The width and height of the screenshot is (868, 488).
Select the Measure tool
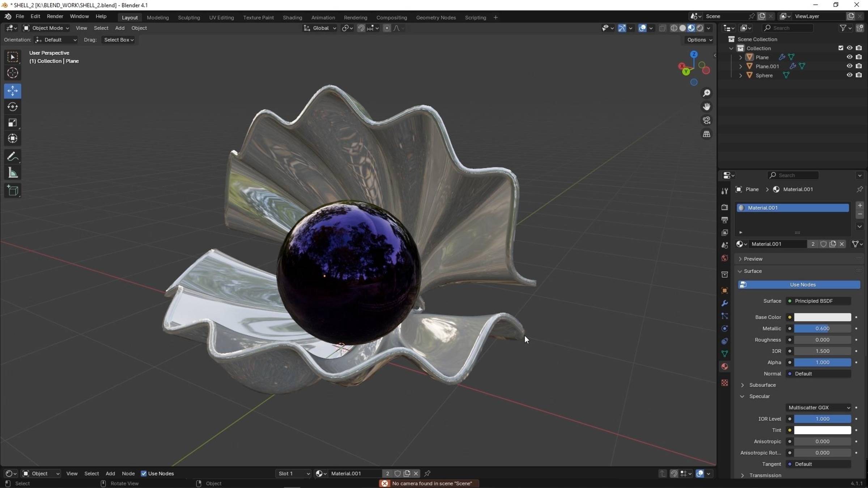(13, 172)
